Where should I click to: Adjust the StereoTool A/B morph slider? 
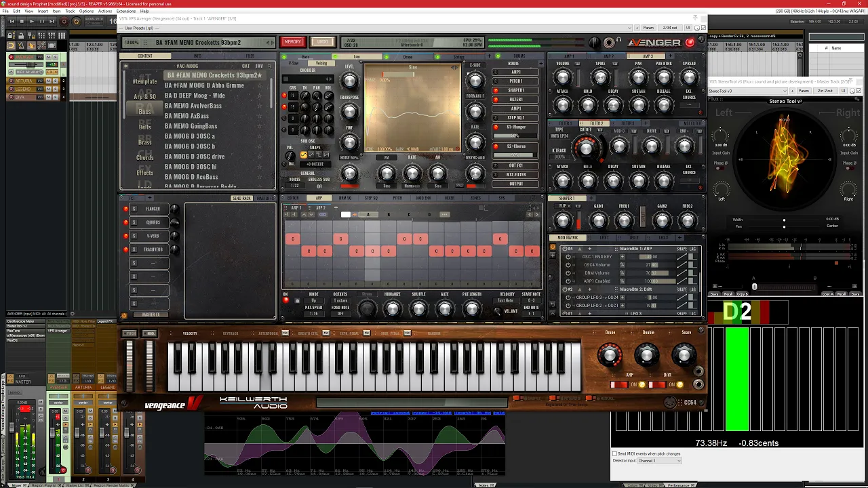[783, 287]
